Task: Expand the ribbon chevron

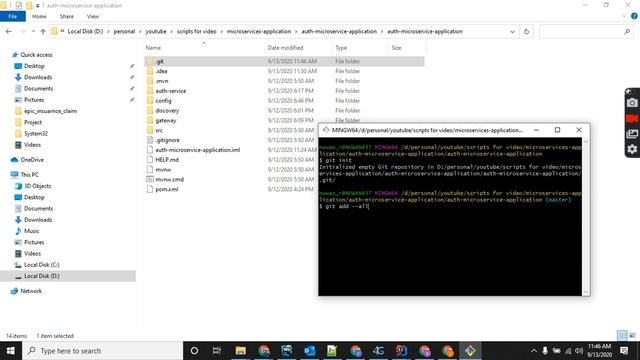Action: tap(624, 16)
